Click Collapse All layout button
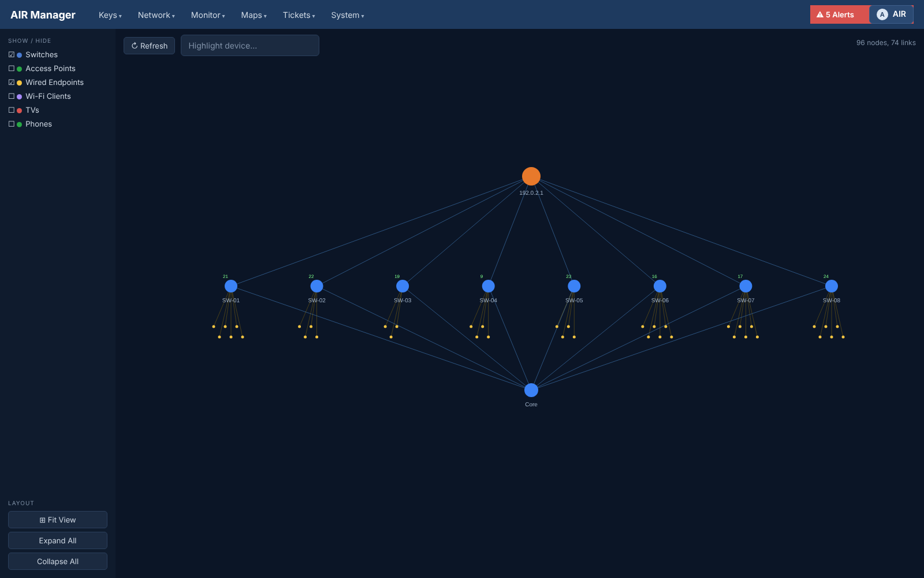Screen dimensions: 924x578 click(x=58, y=561)
